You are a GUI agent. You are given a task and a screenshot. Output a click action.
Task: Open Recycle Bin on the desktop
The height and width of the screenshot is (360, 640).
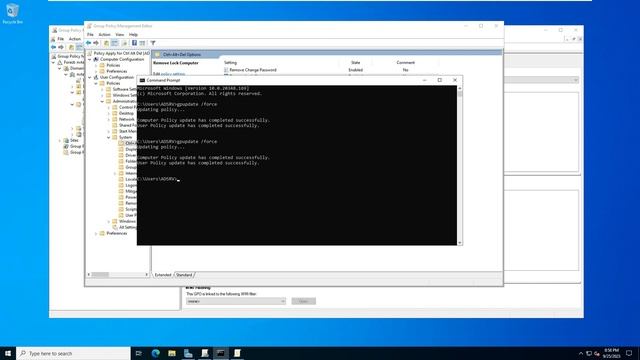[x=12, y=14]
